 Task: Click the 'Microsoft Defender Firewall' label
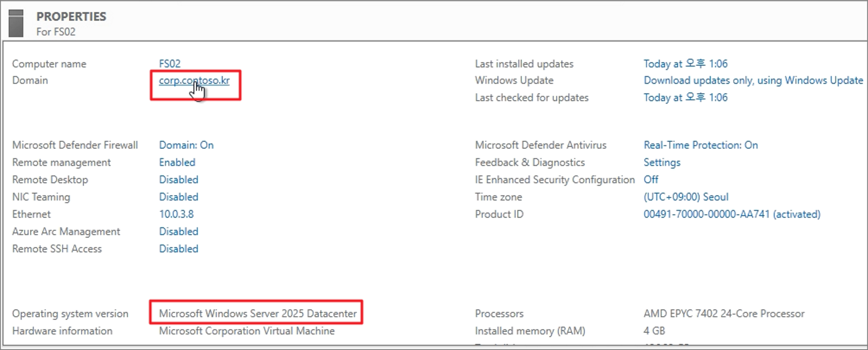point(75,145)
